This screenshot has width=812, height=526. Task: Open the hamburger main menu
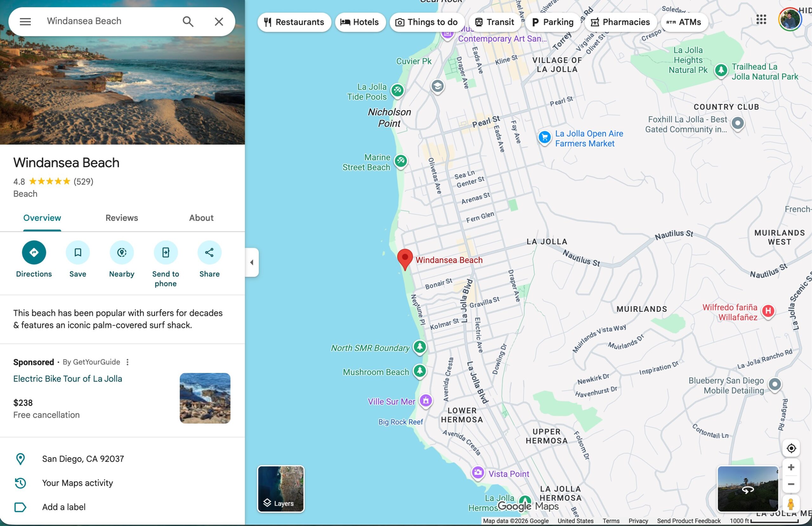point(25,22)
